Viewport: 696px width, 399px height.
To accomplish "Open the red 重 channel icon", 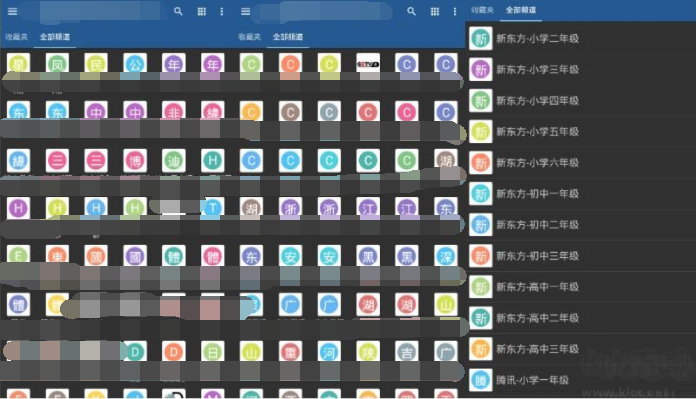I will tap(290, 352).
